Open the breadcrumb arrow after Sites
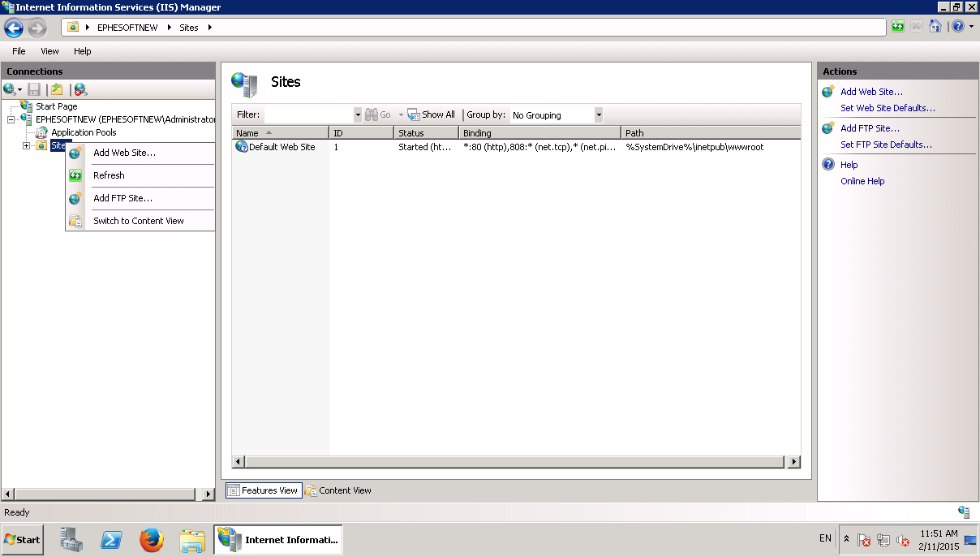Screen dimensions: 980x557 [209, 28]
